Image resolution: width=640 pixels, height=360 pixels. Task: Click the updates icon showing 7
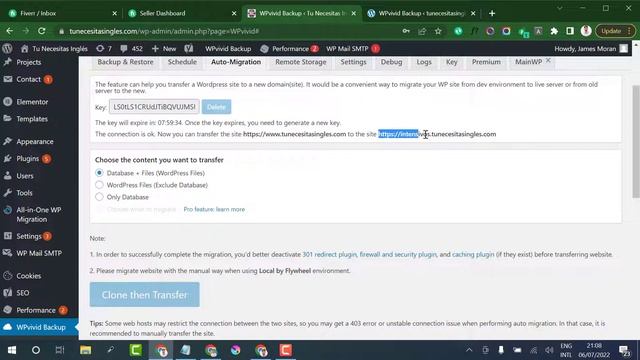(x=104, y=49)
